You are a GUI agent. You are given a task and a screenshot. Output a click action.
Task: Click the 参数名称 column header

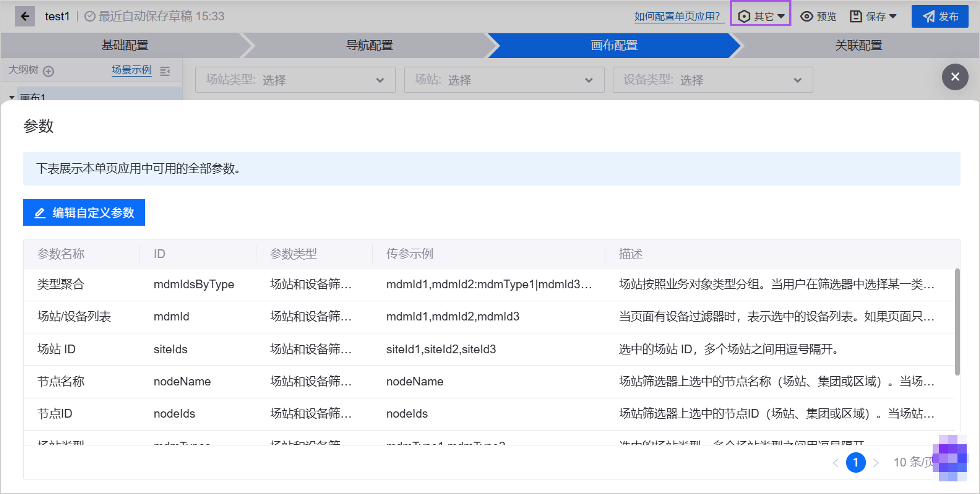pyautogui.click(x=61, y=254)
